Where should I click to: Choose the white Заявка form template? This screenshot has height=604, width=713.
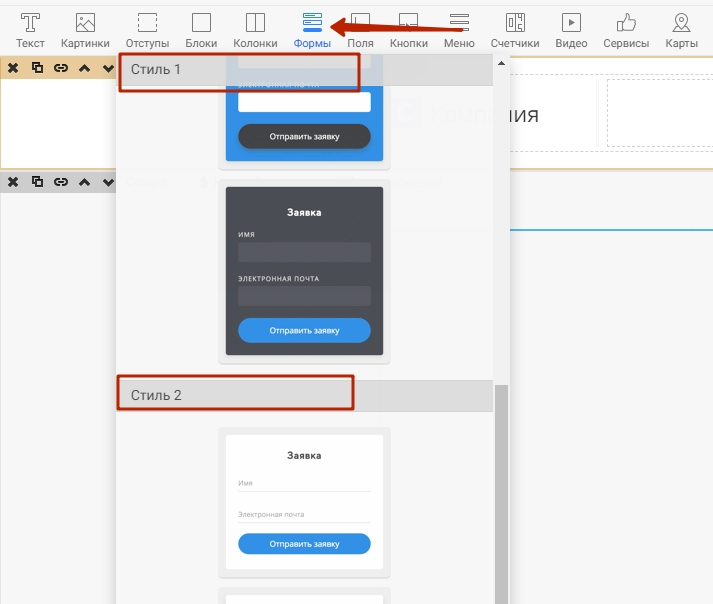click(304, 502)
